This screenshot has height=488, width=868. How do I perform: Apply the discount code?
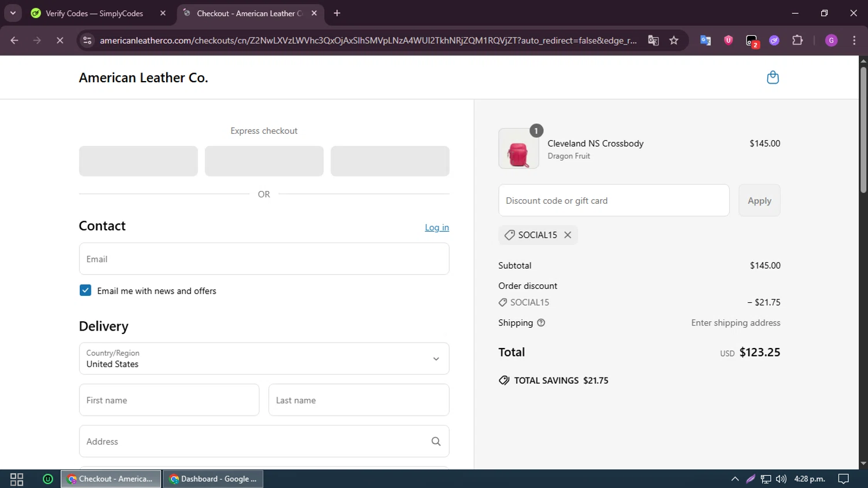[759, 200]
